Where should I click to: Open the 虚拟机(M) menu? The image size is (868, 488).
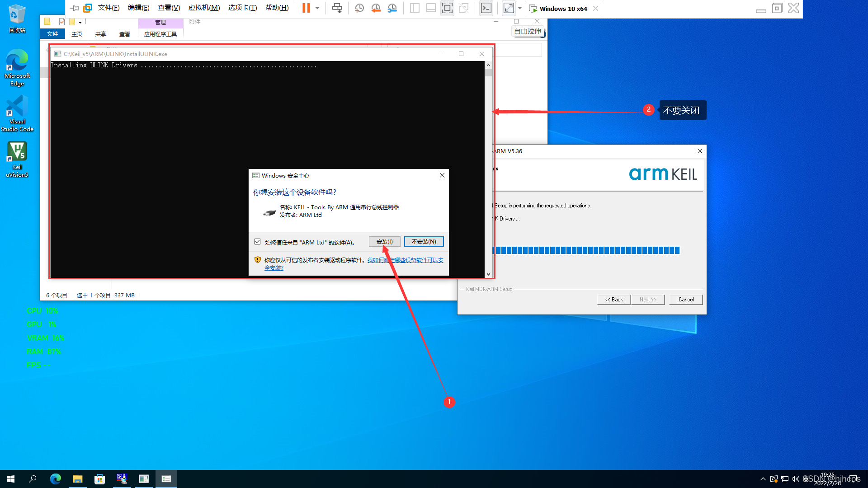pos(204,8)
